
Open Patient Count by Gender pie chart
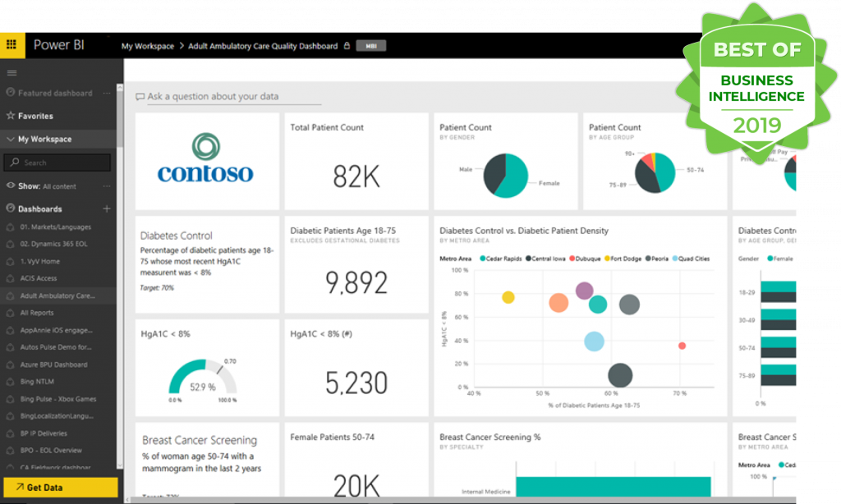click(506, 175)
